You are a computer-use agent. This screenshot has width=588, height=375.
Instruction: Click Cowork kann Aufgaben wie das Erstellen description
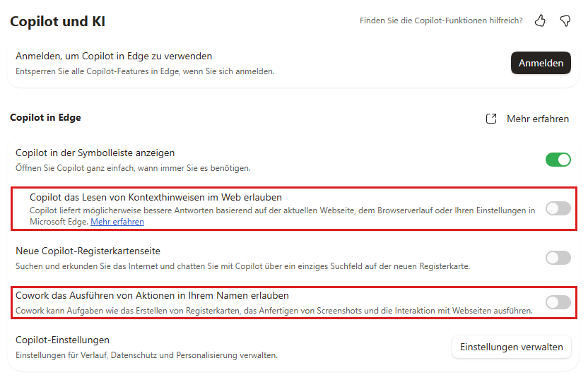274,311
